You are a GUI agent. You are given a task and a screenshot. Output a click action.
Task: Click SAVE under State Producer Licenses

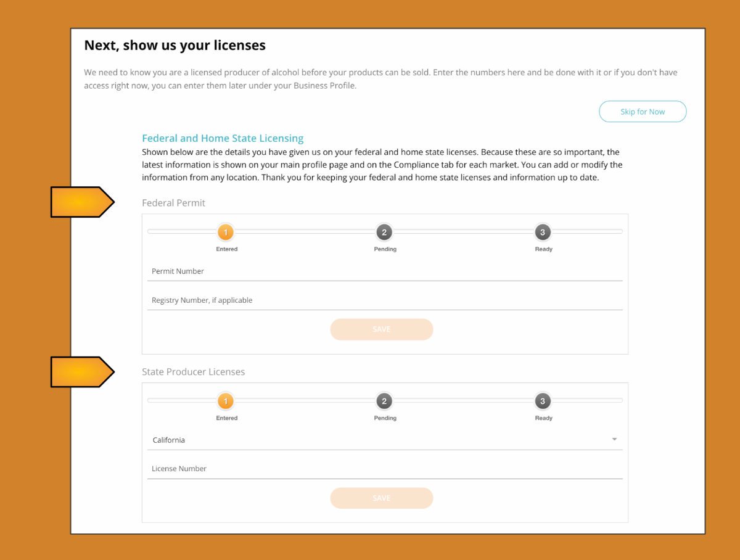click(381, 498)
